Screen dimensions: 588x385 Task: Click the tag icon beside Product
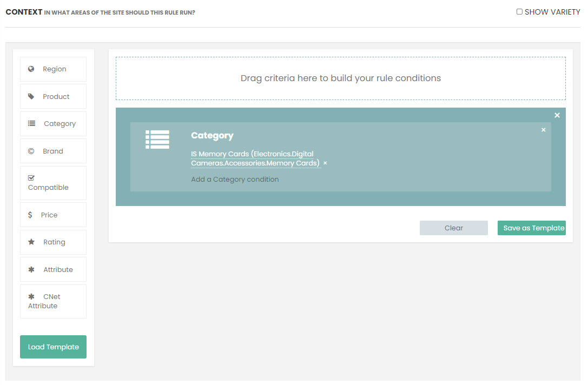[31, 96]
